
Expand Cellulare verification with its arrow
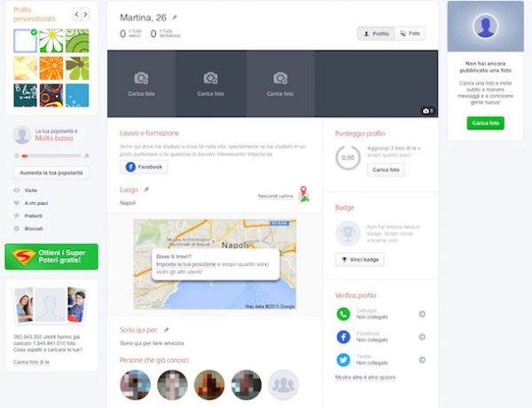coord(421,313)
